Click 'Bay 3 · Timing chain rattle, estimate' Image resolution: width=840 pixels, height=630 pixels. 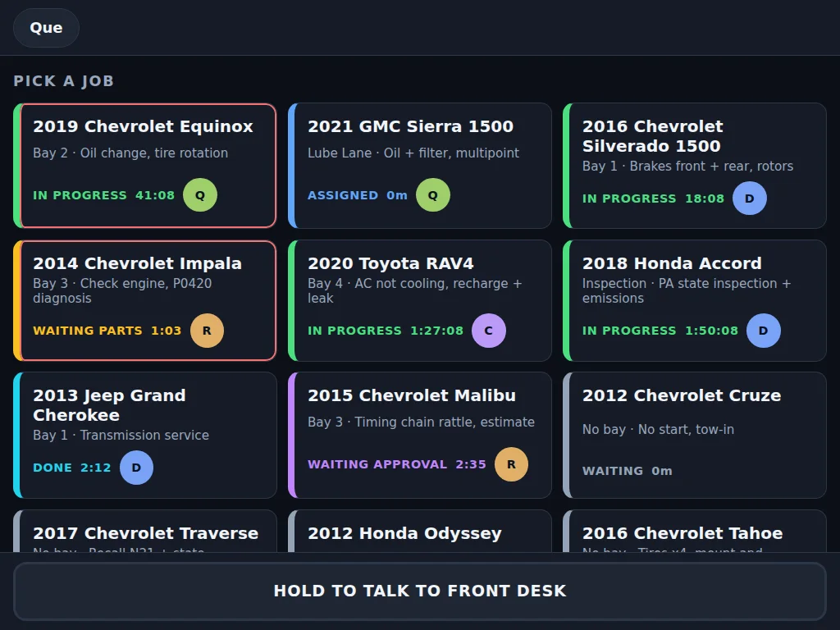point(421,422)
